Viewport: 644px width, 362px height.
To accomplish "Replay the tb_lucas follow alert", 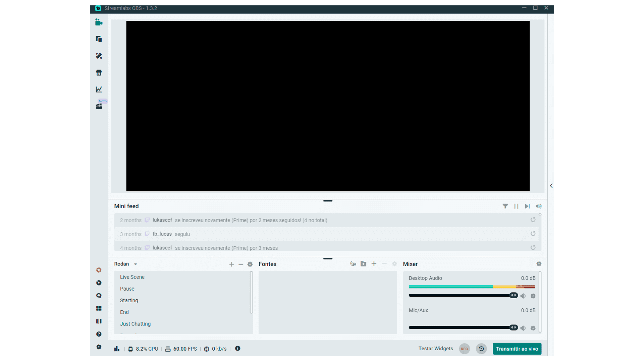I will (x=533, y=234).
